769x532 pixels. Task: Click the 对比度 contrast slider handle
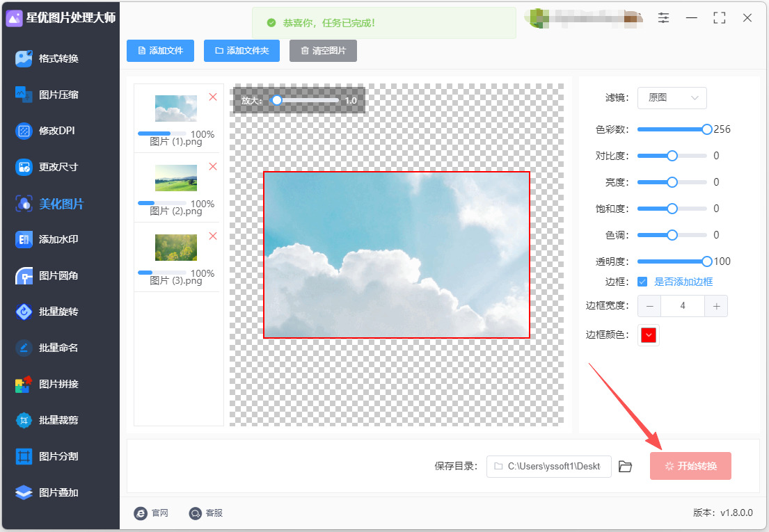(x=672, y=156)
